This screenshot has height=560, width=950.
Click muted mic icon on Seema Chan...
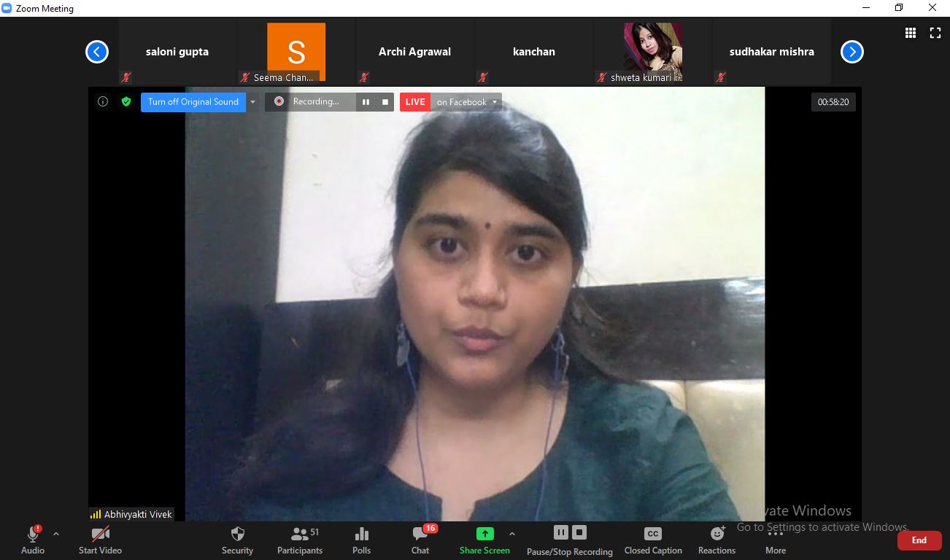(245, 77)
